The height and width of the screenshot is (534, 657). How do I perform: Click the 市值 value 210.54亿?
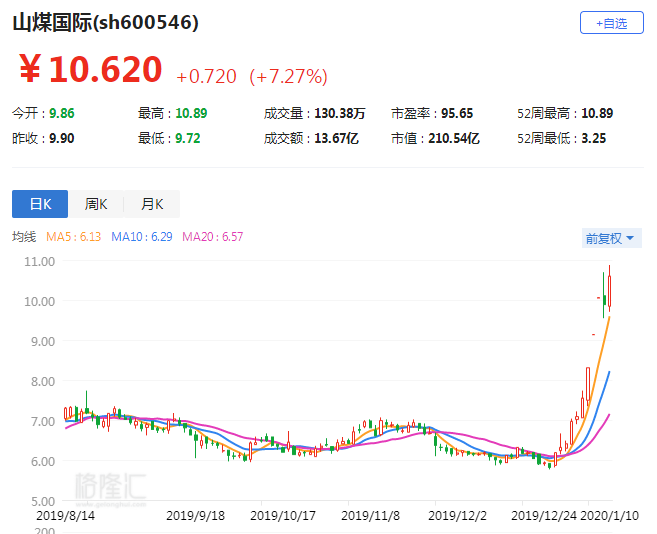point(454,138)
